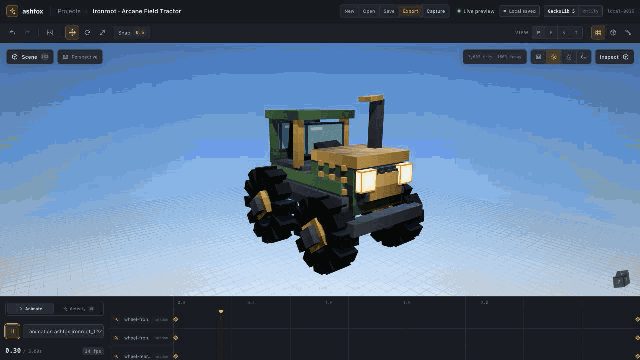Screen dimensions: 640x360
Task: Select second wheel track start keyframe
Action: click(x=176, y=338)
